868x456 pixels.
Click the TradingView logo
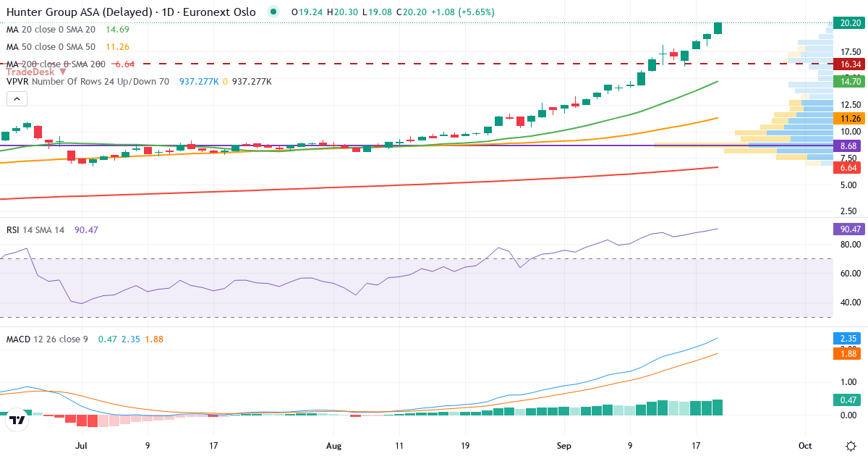[17, 420]
